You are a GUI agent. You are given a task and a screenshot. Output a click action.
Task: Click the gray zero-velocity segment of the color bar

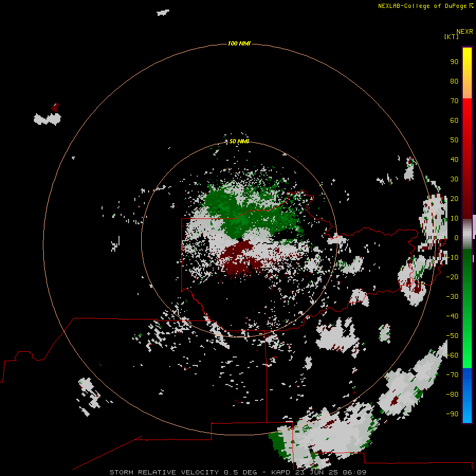(467, 234)
